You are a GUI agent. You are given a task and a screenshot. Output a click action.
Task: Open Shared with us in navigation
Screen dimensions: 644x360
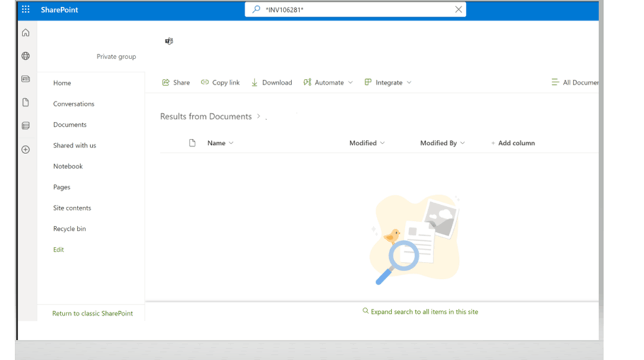pyautogui.click(x=74, y=145)
